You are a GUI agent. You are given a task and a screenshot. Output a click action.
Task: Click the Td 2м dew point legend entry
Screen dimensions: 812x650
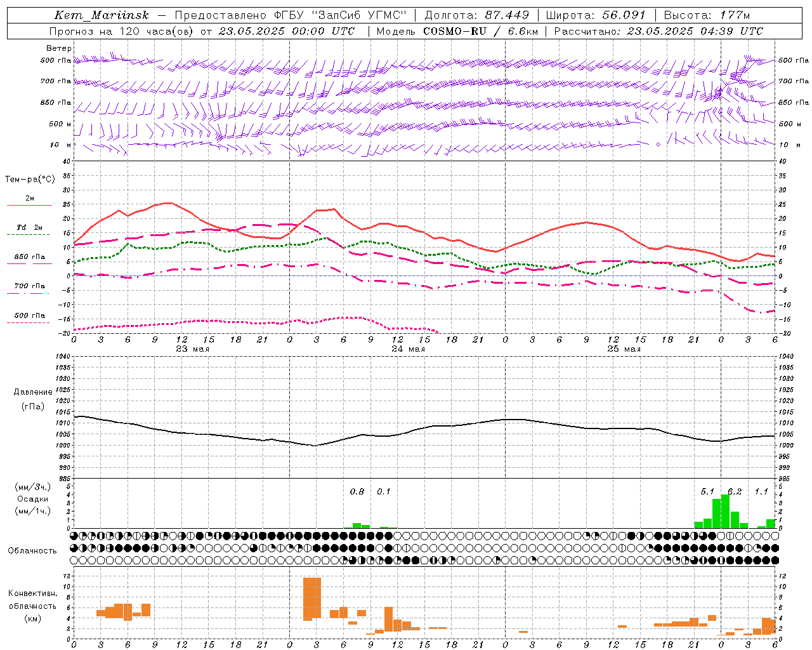tap(30, 227)
